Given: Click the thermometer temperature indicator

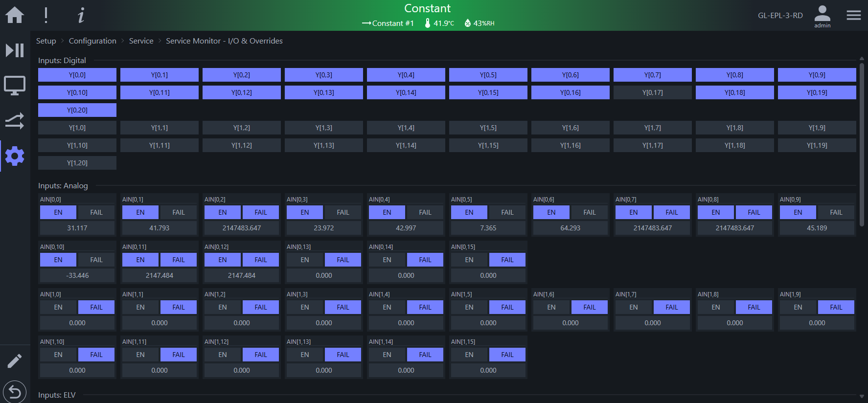Looking at the screenshot, I should coord(439,23).
